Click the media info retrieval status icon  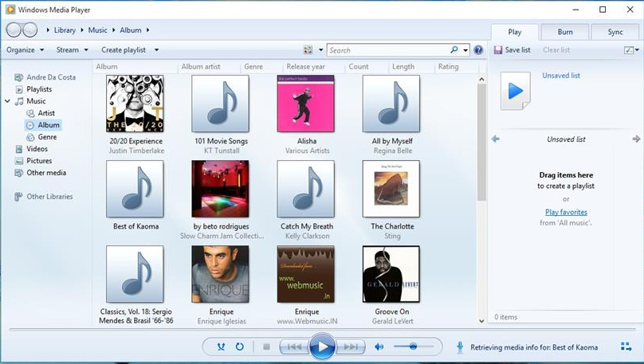[x=460, y=347]
